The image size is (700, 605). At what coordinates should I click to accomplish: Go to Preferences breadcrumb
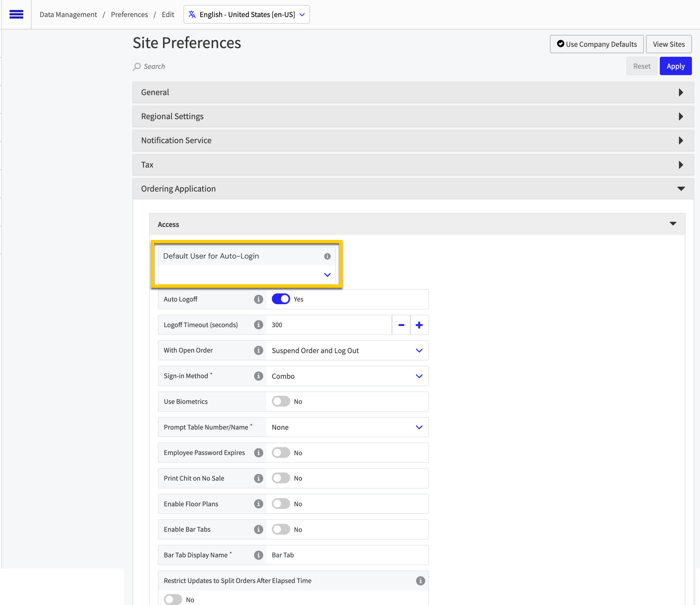(129, 14)
